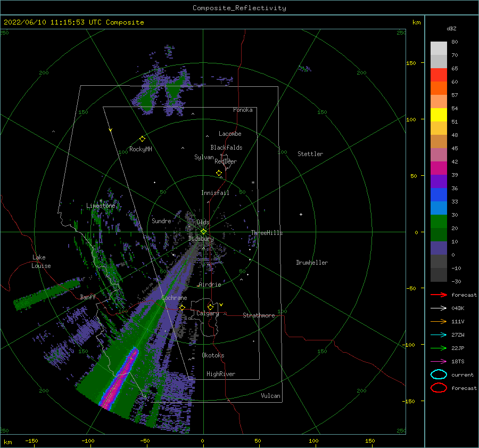Pick the lightest gray 70-80 dBZ swatch
Screen dimensions: 479x448
[x=439, y=48]
